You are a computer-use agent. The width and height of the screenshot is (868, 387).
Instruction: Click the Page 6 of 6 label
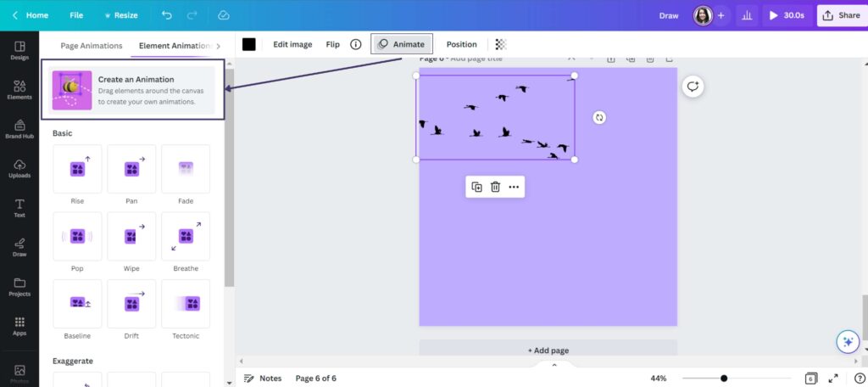pyautogui.click(x=315, y=379)
